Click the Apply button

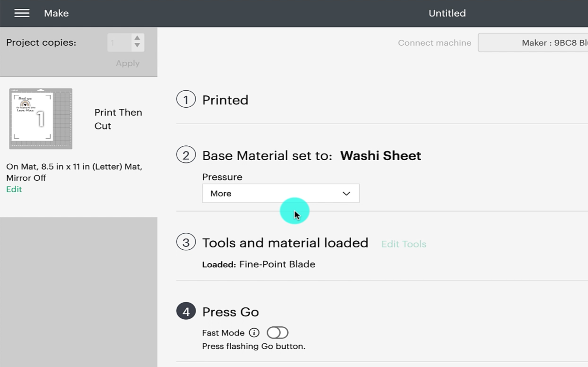(128, 63)
